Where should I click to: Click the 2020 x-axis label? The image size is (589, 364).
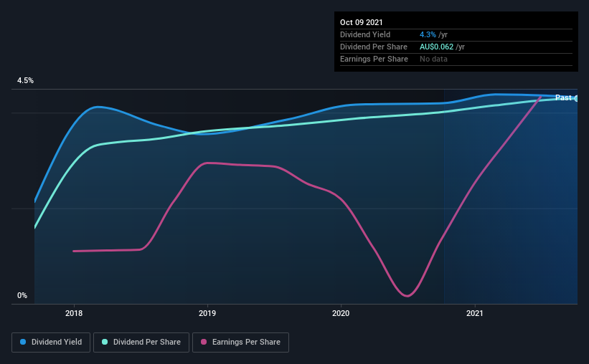pyautogui.click(x=341, y=313)
